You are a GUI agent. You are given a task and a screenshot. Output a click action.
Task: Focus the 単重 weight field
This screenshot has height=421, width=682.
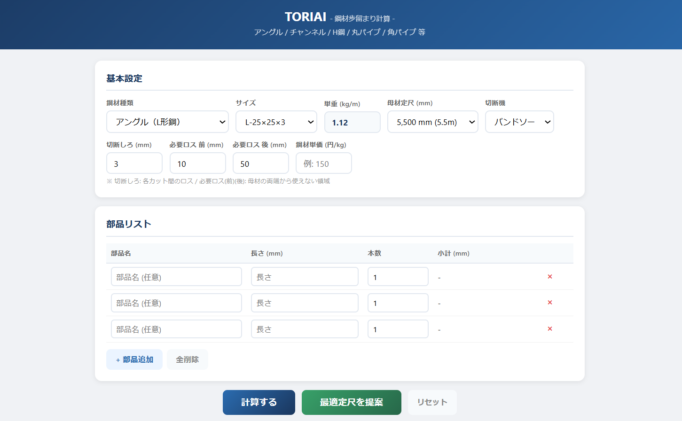coord(352,122)
